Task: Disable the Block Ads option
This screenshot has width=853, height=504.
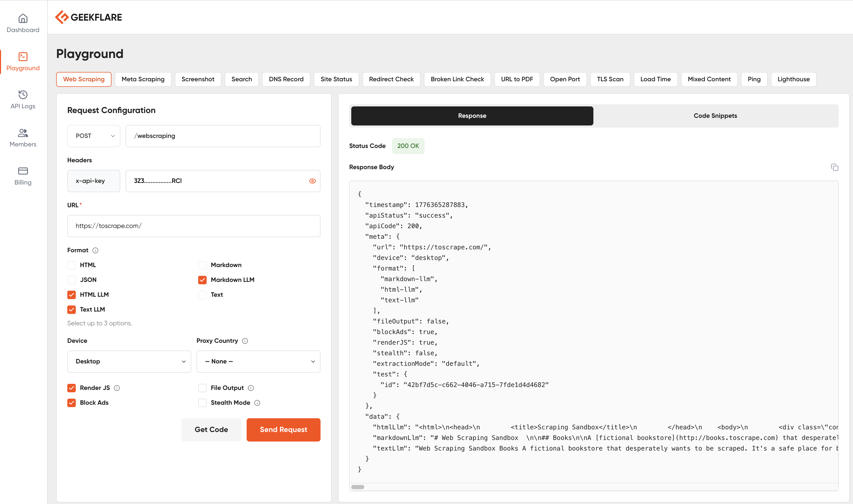Action: coord(71,403)
